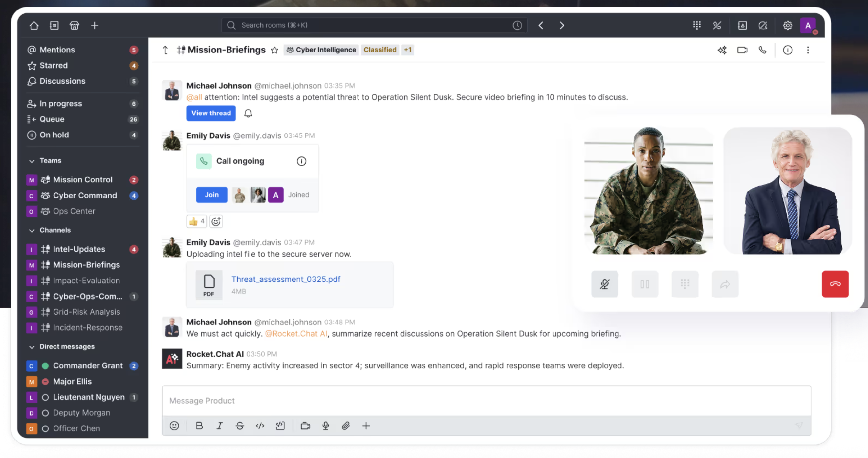Screen dimensions: 868x458
Task: Open the Intel-Updates channel
Action: [x=82, y=249]
